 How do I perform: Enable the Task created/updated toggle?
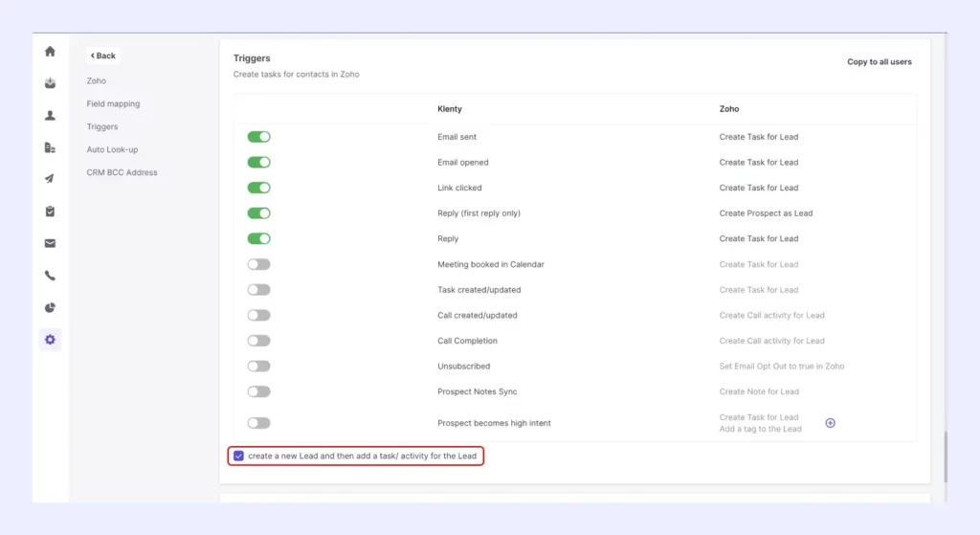point(258,290)
